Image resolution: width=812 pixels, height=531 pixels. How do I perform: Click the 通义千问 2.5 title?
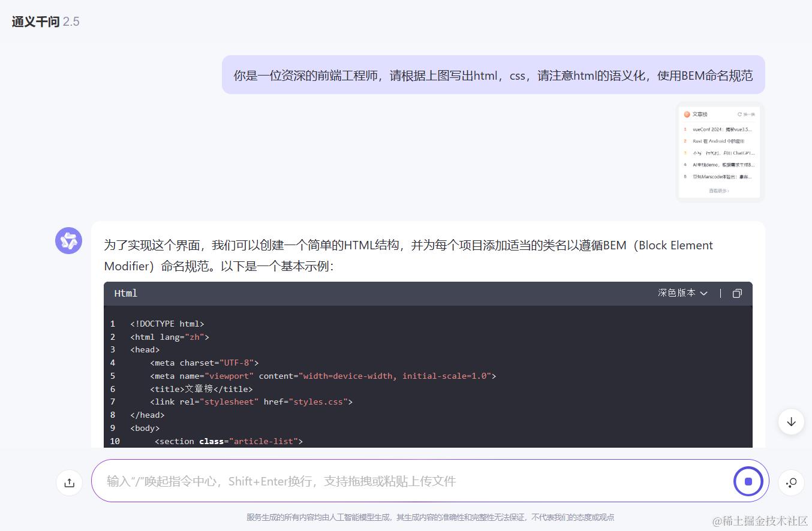coord(46,22)
